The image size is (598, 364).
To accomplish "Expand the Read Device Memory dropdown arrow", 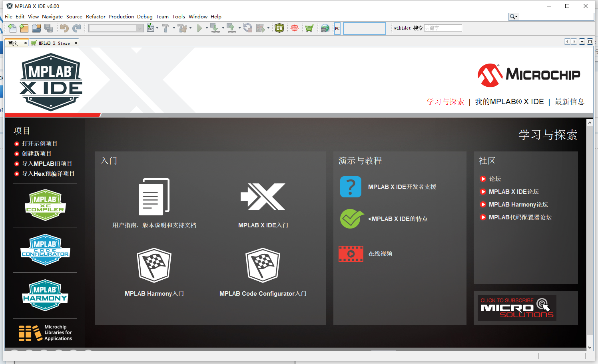I will point(239,28).
